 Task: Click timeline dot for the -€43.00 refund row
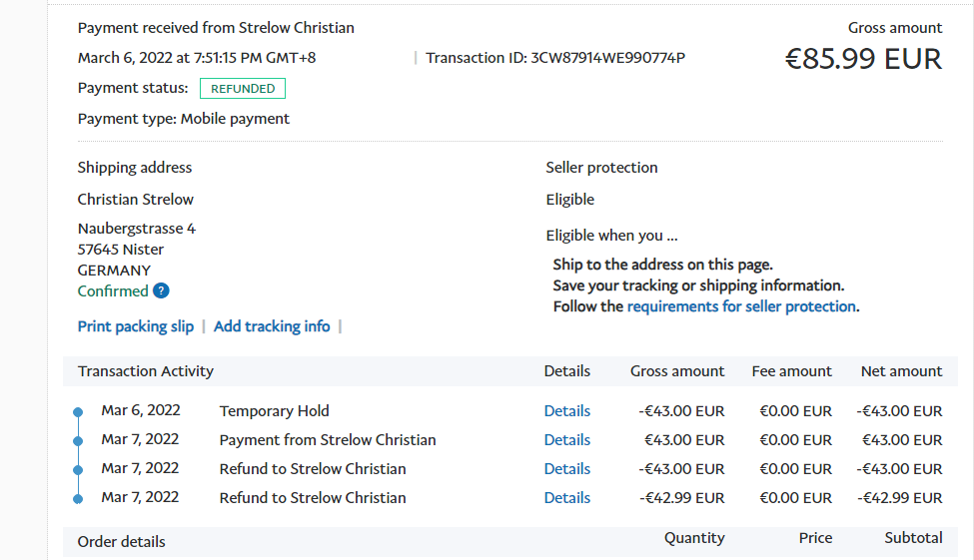pos(78,469)
